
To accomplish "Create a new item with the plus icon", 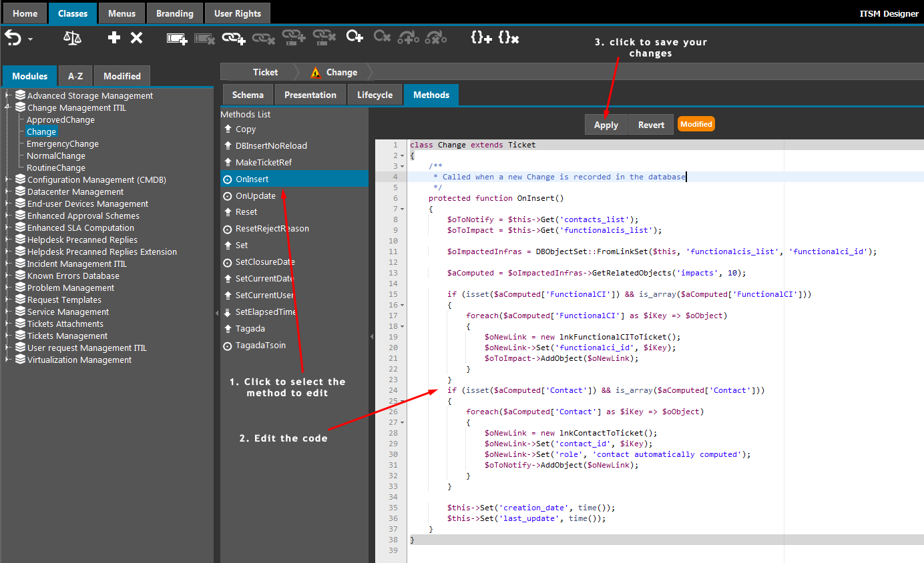I will pos(115,38).
